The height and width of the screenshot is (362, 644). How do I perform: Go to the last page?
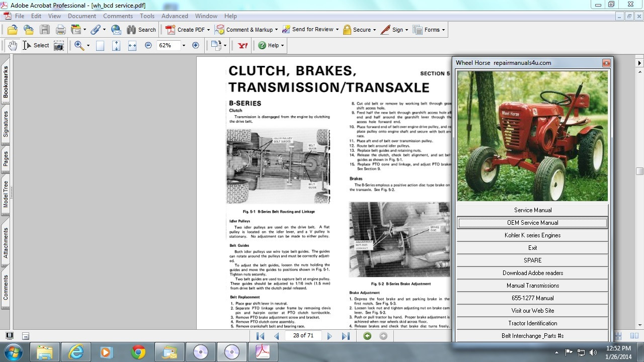point(346,336)
